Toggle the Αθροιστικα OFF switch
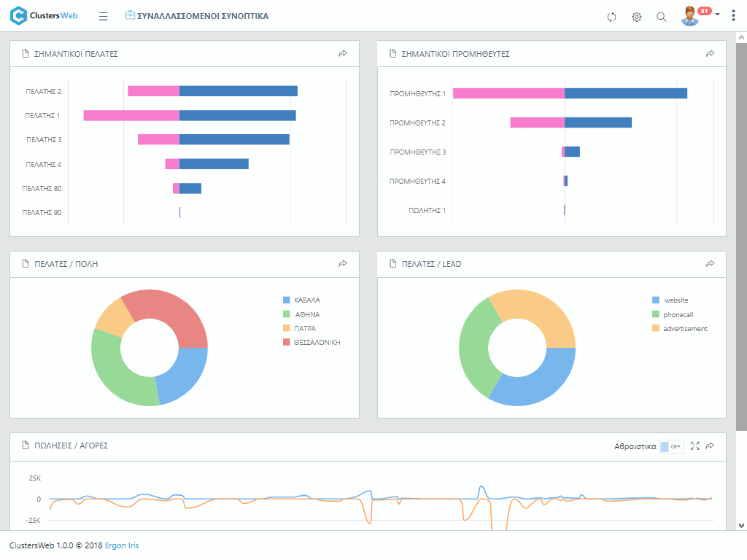This screenshot has width=747, height=560. pyautogui.click(x=670, y=446)
